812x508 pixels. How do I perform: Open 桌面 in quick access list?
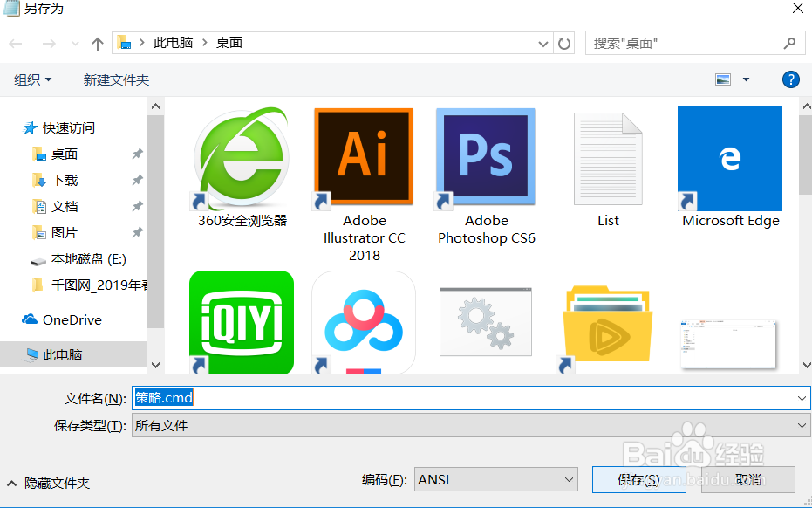[65, 154]
